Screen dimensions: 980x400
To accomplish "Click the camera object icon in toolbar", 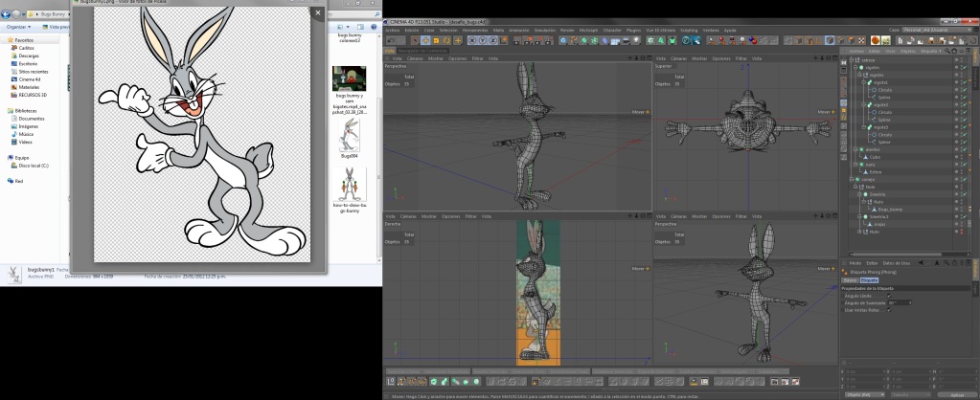I will click(x=626, y=40).
